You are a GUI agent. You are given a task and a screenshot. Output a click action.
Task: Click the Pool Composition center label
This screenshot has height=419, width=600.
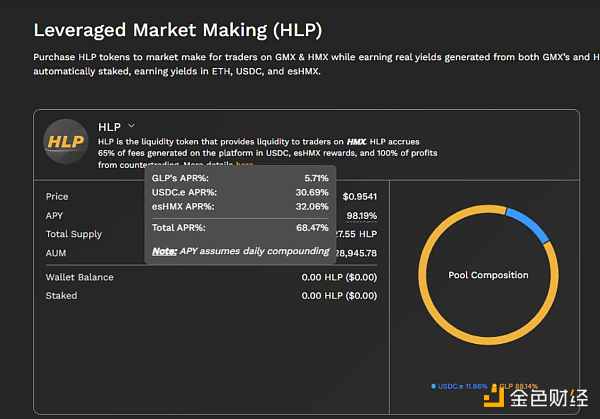coord(488,275)
